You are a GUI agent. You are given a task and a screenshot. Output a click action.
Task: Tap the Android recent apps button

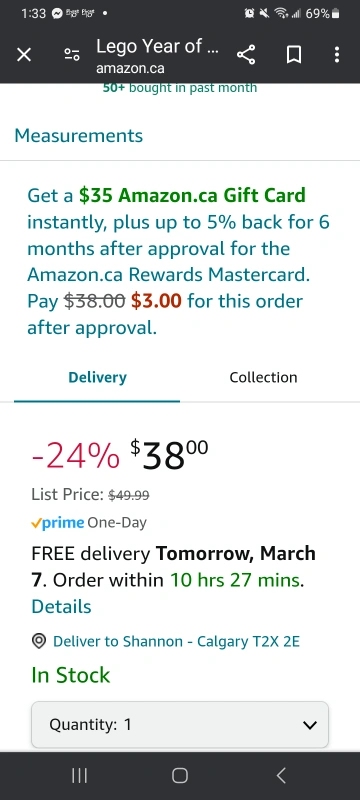click(x=79, y=776)
